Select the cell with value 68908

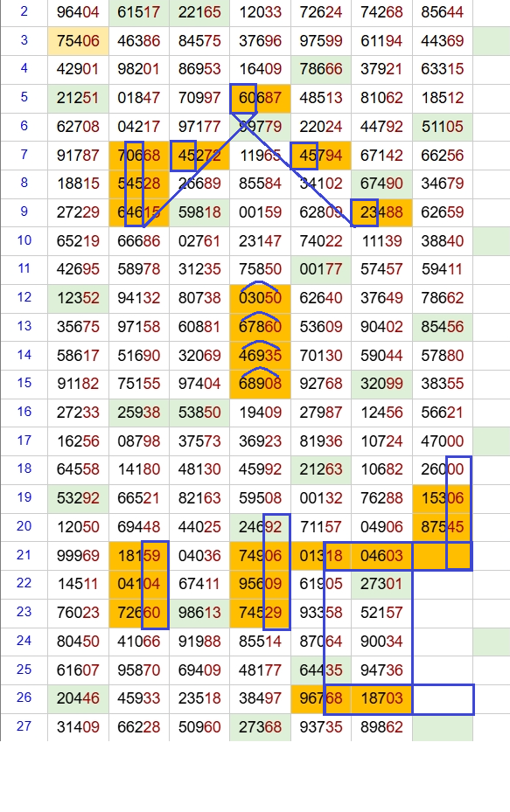(x=260, y=384)
